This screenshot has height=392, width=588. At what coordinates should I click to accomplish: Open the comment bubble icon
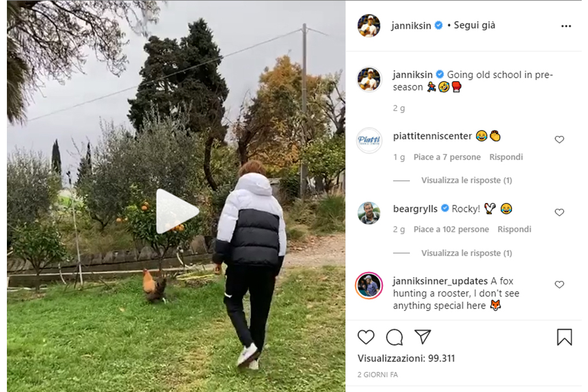[394, 337]
